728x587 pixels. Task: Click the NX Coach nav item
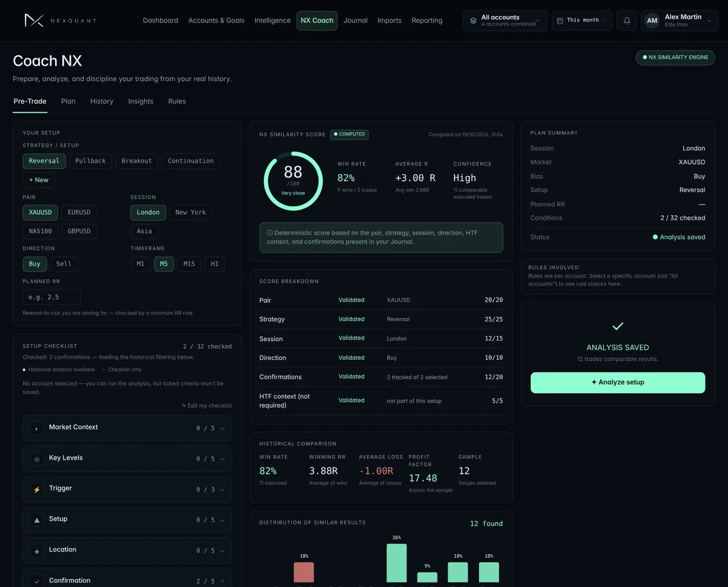pos(317,21)
